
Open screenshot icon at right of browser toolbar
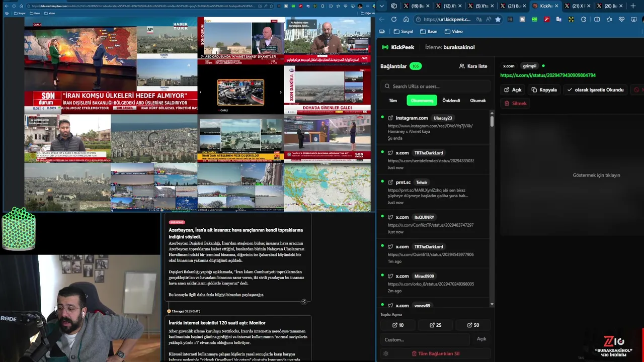coord(634,19)
